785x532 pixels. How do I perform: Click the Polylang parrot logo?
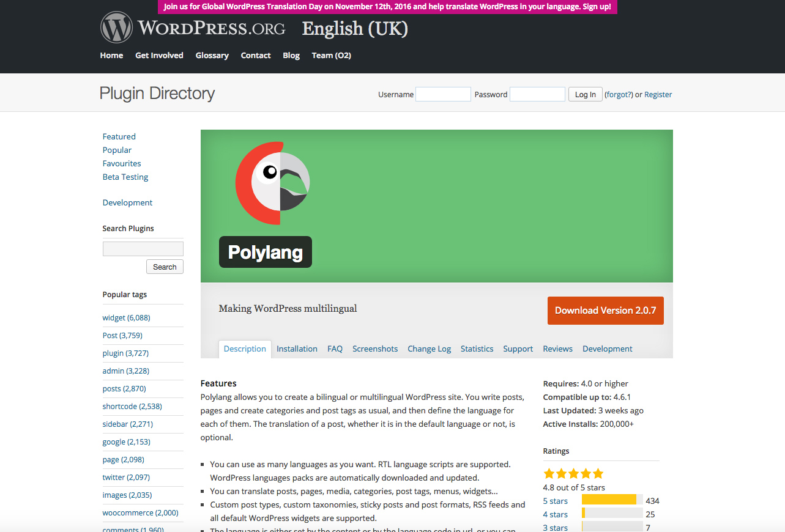coord(273,182)
